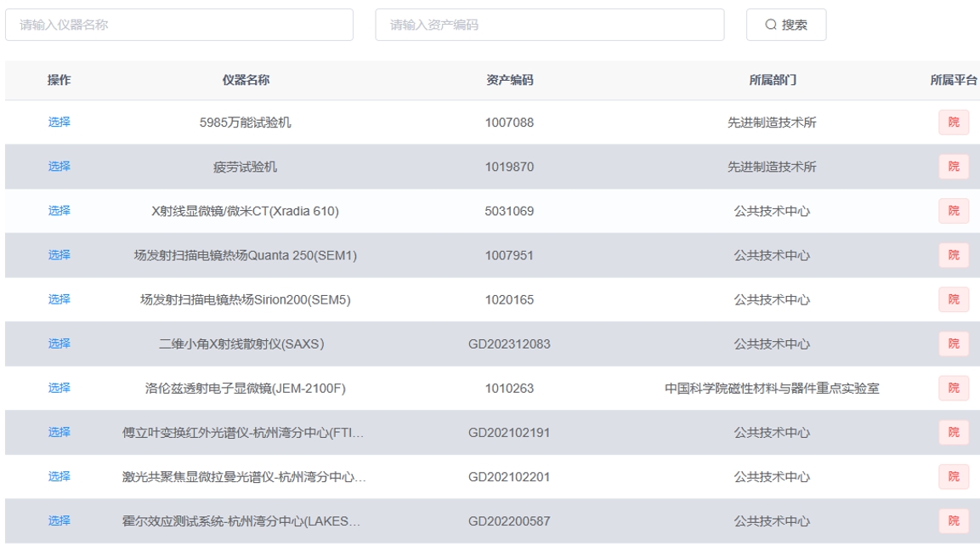Image resolution: width=980 pixels, height=557 pixels.
Task: Click 选择 for 傅立叶变换红外光谱仪 row
Action: (59, 433)
